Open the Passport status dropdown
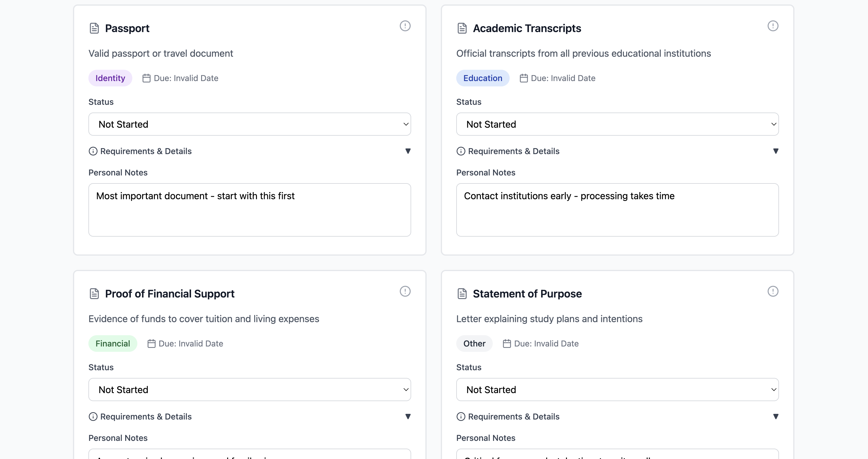The height and width of the screenshot is (459, 868). (x=250, y=124)
